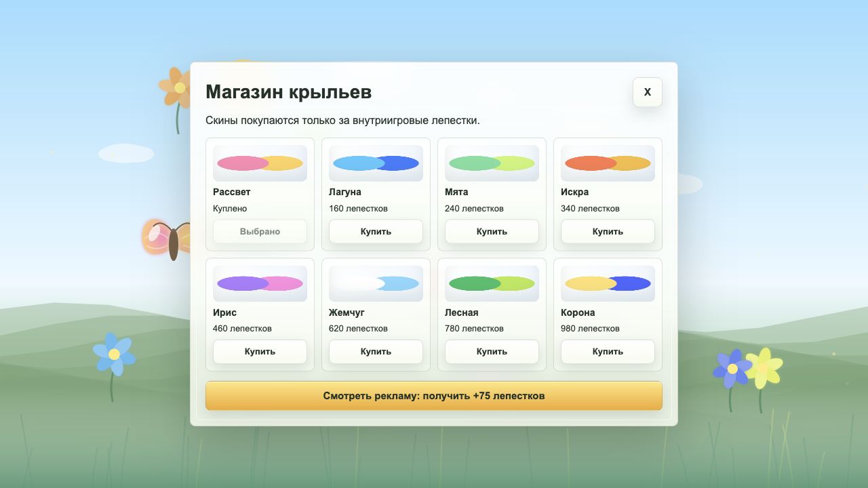868x488 pixels.
Task: Click the Мята skin name
Action: (x=456, y=192)
